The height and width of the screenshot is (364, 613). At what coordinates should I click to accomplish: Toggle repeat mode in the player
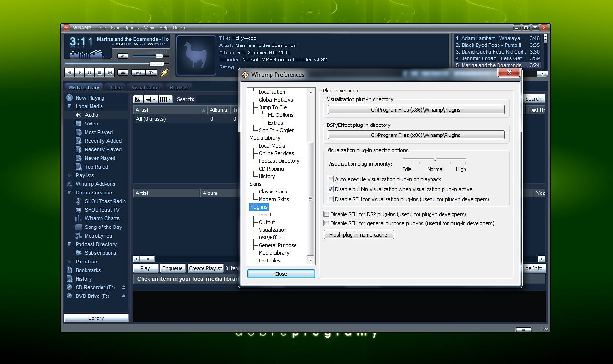(152, 73)
